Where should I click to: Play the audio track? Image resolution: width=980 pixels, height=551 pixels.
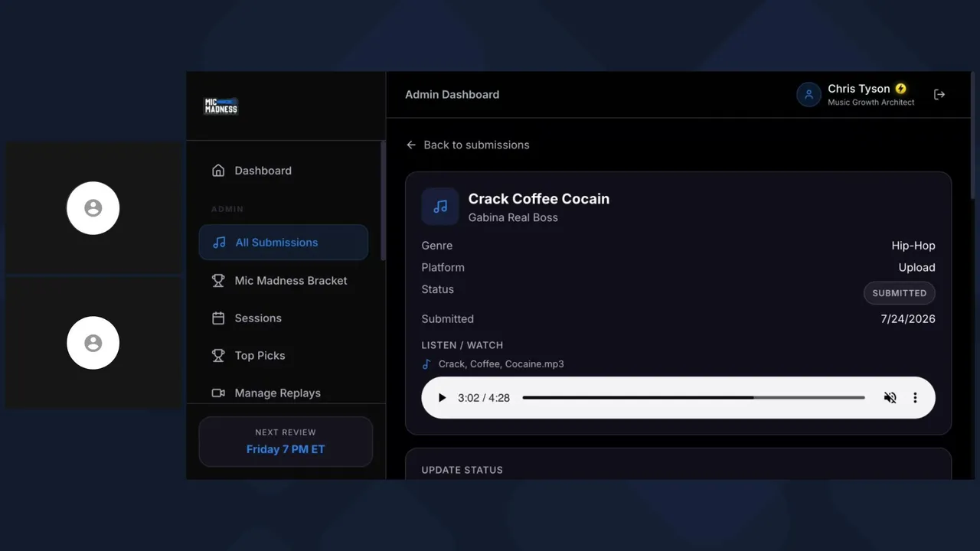[442, 398]
